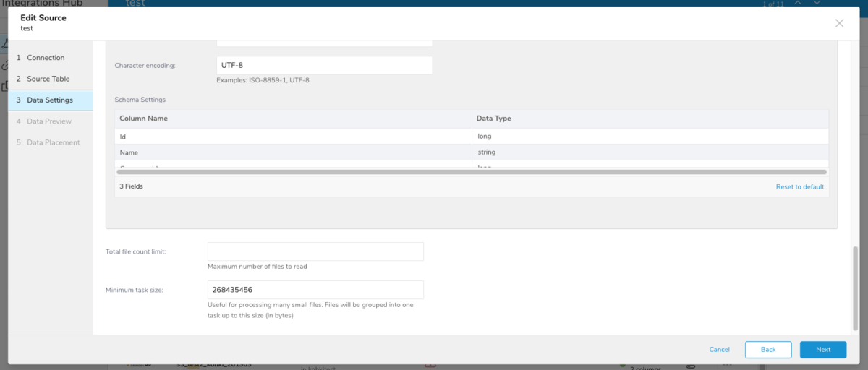The width and height of the screenshot is (868, 370).
Task: Proceed by clicking Next
Action: click(x=822, y=350)
